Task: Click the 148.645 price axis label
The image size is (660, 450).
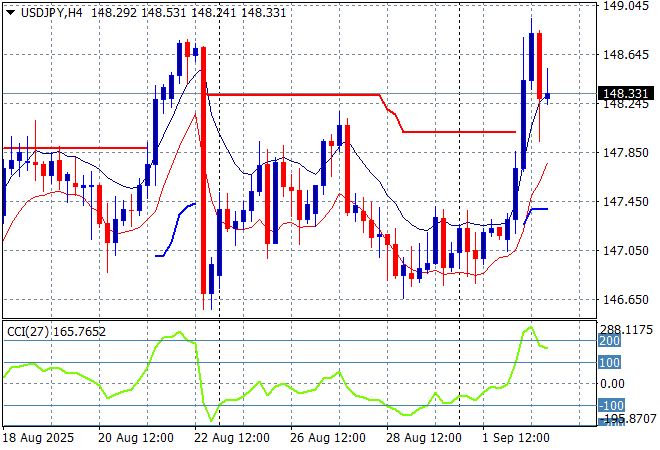Action: 626,55
